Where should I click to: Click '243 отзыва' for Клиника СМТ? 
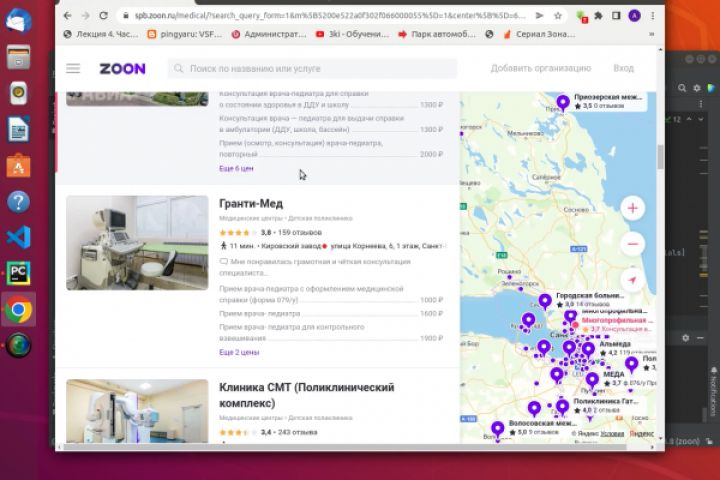[297, 432]
